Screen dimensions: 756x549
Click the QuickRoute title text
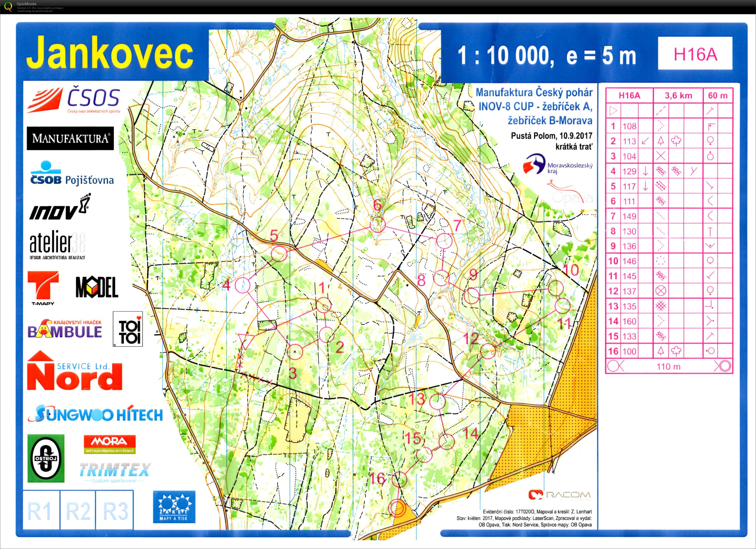(27, 4)
